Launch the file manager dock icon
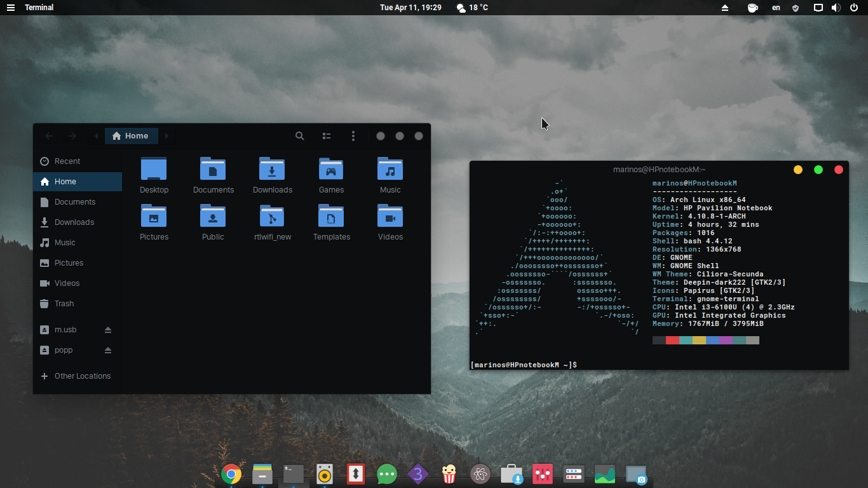The image size is (868, 488). [x=262, y=474]
